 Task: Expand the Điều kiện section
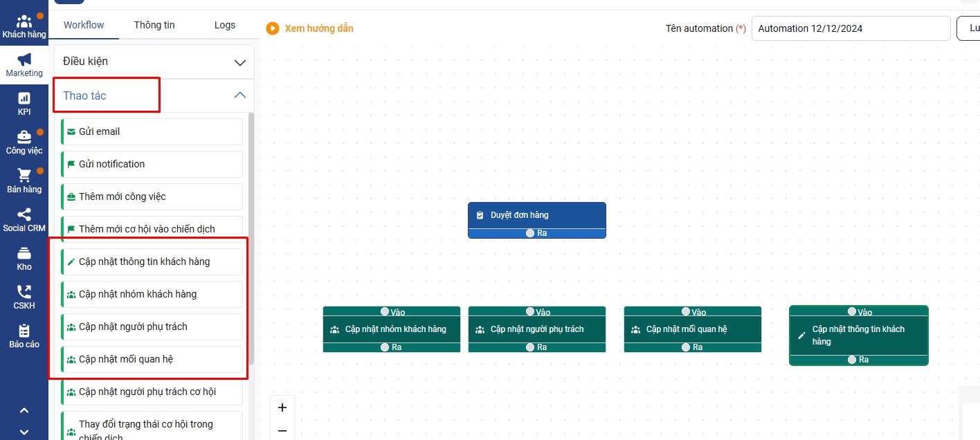[239, 62]
